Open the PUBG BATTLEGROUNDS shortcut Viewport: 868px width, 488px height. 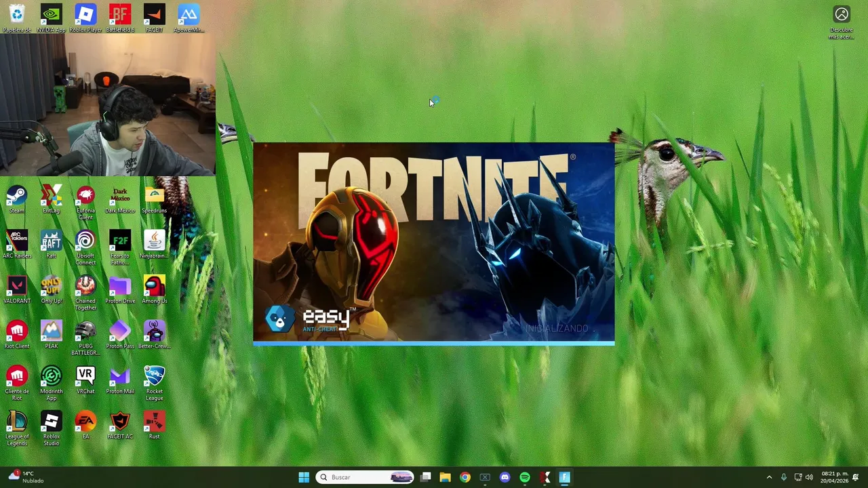tap(85, 338)
